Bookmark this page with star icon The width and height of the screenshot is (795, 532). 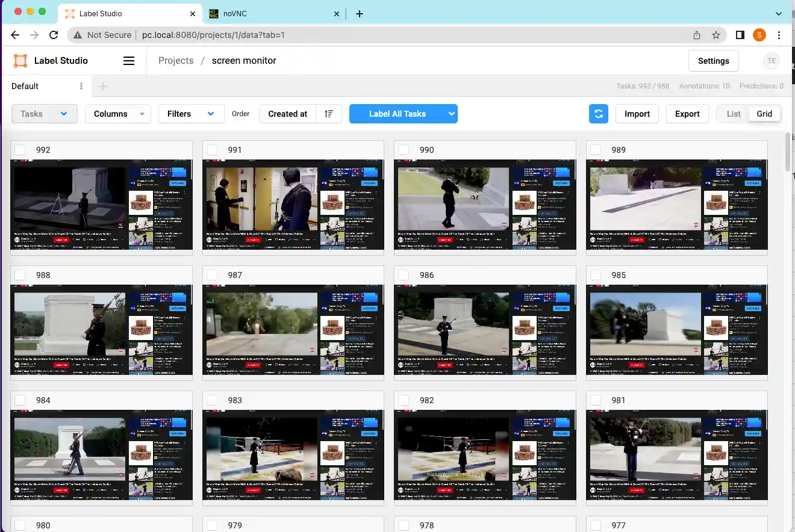tap(716, 35)
